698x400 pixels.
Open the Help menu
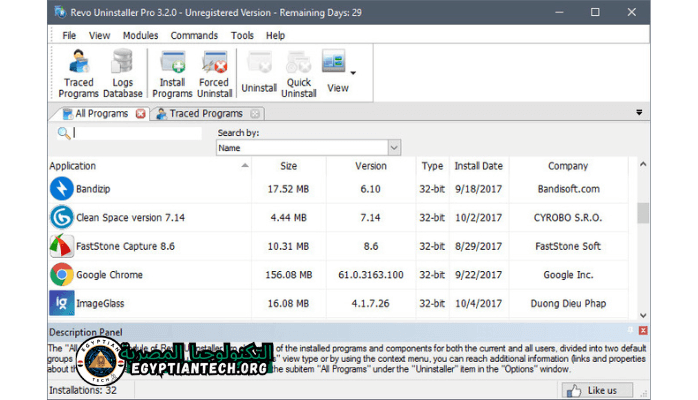275,36
